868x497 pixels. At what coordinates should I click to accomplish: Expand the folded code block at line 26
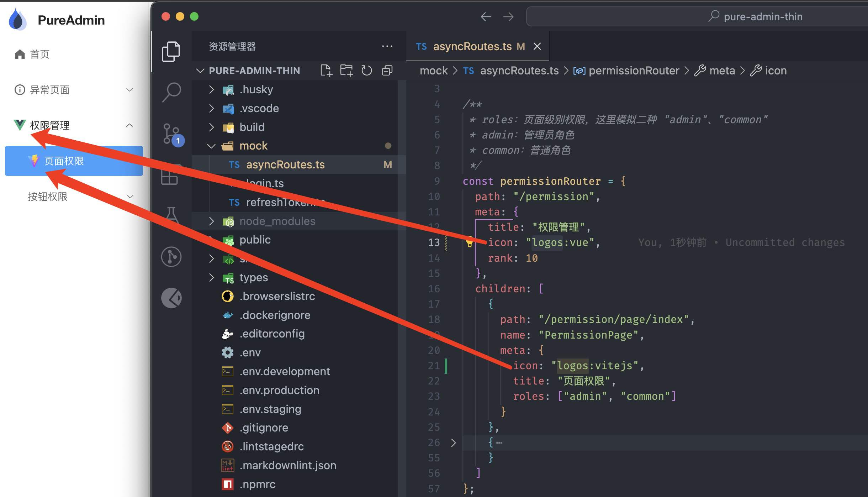click(x=453, y=443)
